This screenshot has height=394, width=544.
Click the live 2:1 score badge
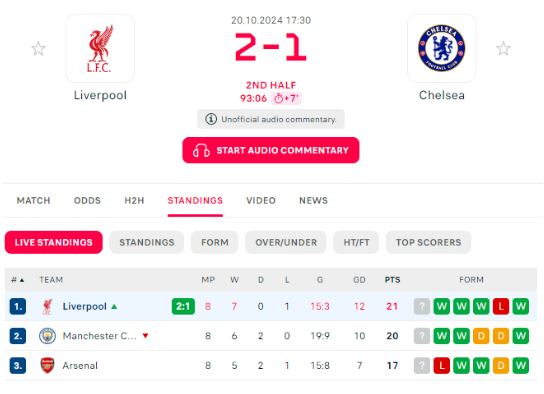pos(183,306)
